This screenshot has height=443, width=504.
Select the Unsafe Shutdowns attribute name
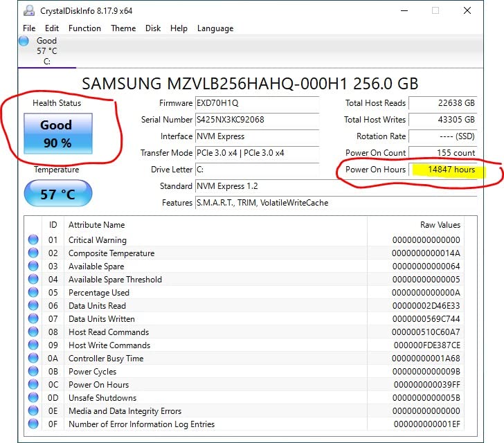[x=102, y=398]
